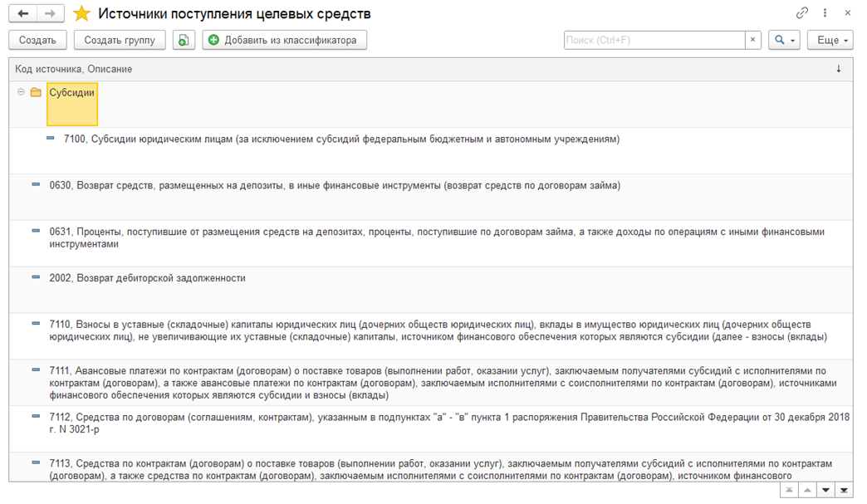The image size is (867, 504).
Task: Jump to the list end button
Action: click(844, 490)
